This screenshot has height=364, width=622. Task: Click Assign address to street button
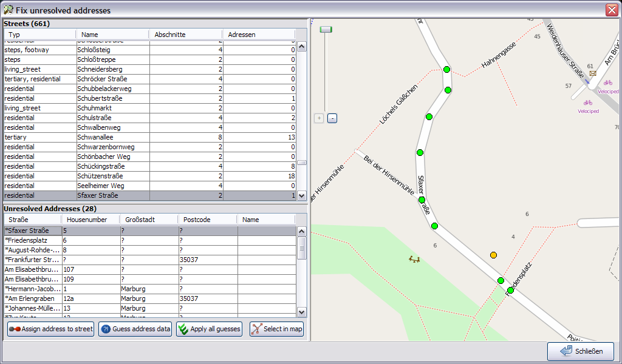pos(50,329)
